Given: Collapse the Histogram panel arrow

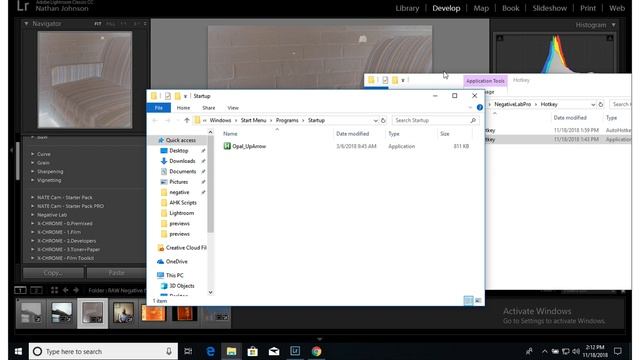Looking at the screenshot, I should pyautogui.click(x=613, y=25).
